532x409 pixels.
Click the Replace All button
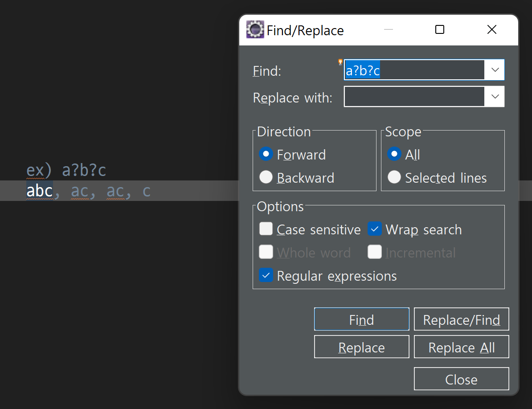tap(462, 347)
